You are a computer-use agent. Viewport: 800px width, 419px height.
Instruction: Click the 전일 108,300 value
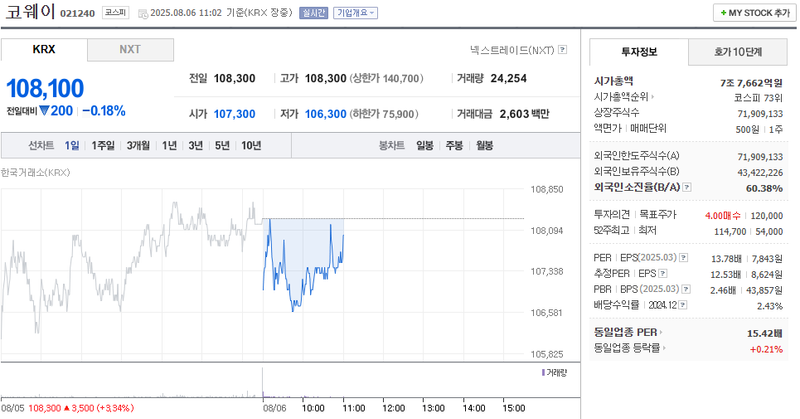234,79
